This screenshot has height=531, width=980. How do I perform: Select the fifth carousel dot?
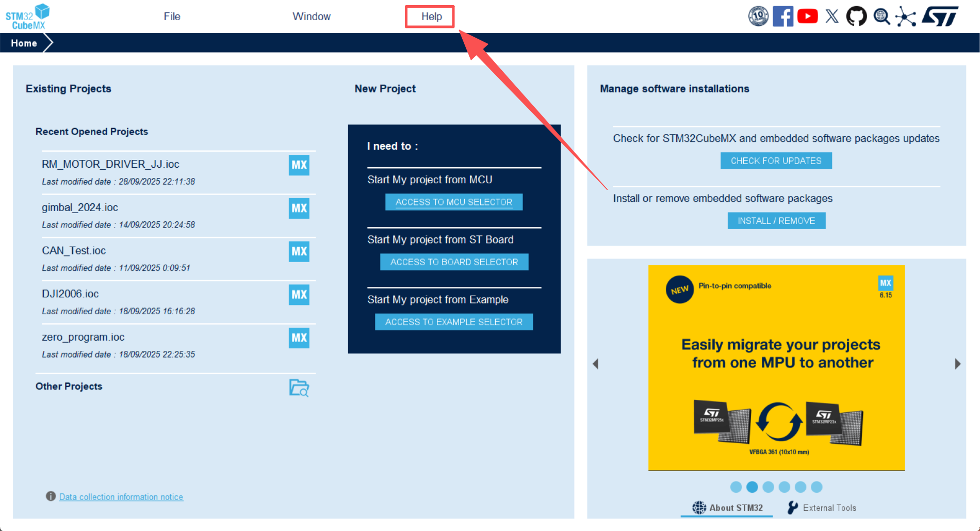tap(801, 487)
